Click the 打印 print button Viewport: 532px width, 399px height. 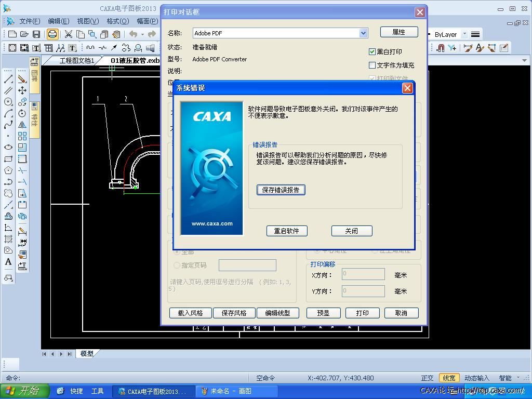362,313
